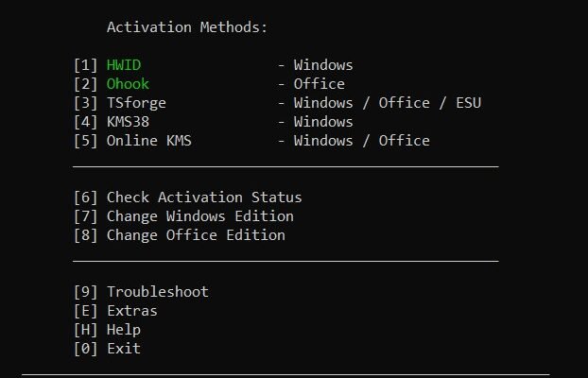Open the Help entry
588x378 pixels.
[124, 330]
